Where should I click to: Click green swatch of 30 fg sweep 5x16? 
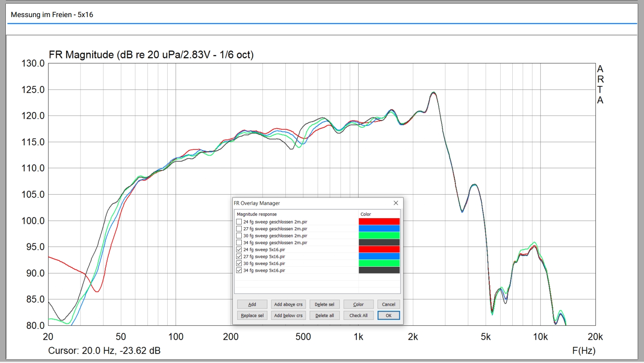[x=379, y=263]
